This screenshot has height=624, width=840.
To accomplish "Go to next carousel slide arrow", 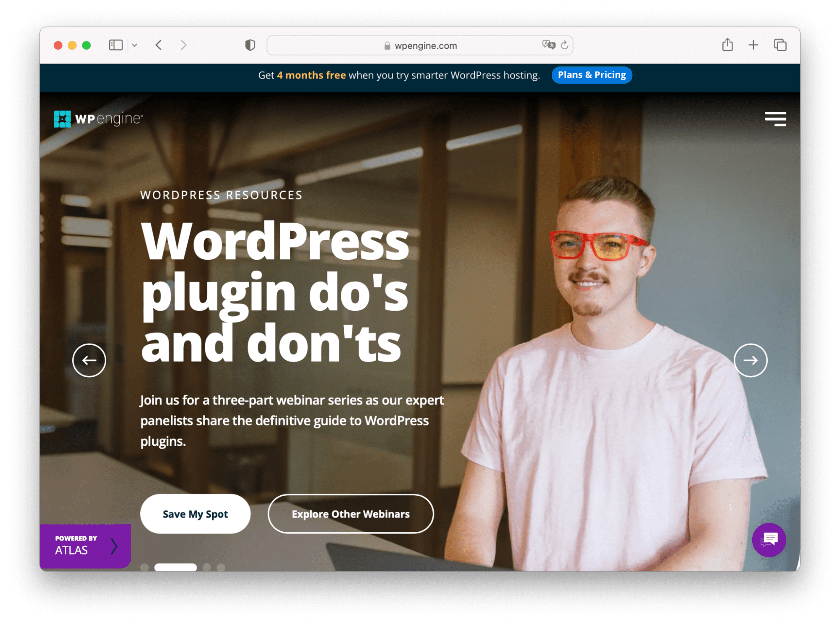I will point(750,360).
